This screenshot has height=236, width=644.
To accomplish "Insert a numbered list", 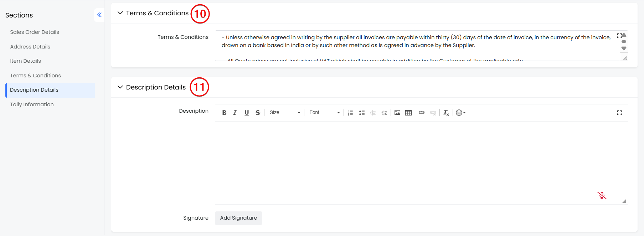I will click(x=350, y=113).
